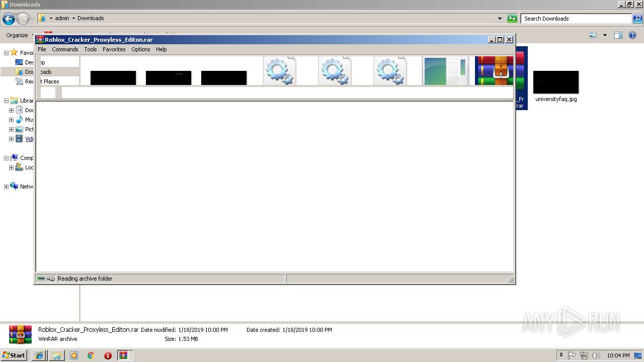Image resolution: width=644 pixels, height=362 pixels.
Task: Expand the Documents library
Action: (x=11, y=110)
